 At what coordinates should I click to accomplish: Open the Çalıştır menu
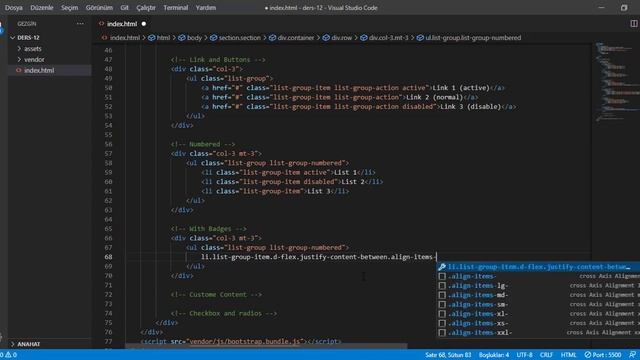[146, 8]
